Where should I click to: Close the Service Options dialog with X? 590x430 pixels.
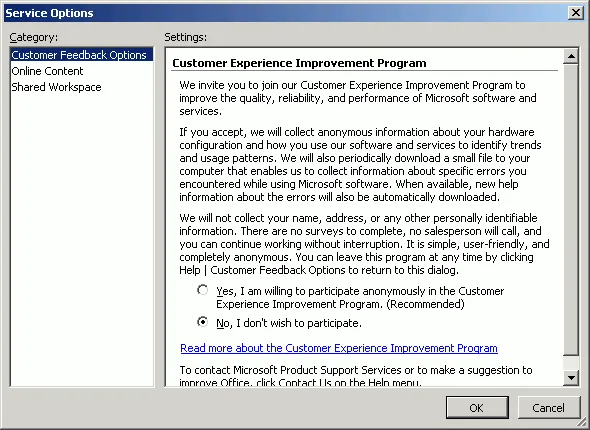click(576, 13)
